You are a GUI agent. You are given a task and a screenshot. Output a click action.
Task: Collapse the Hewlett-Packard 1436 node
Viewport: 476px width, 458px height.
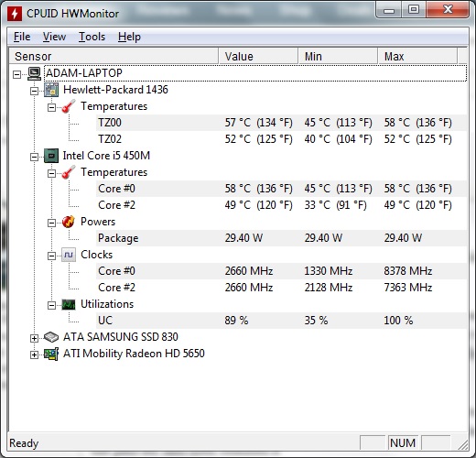[x=35, y=91]
